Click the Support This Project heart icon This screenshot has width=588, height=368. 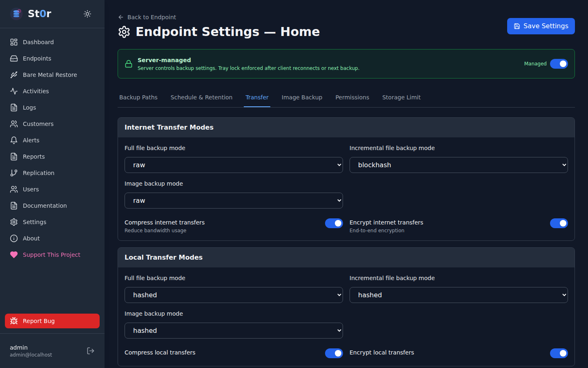pos(14,255)
